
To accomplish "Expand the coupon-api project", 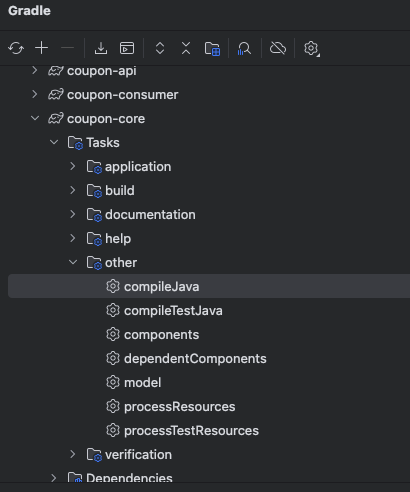I will pos(34,70).
